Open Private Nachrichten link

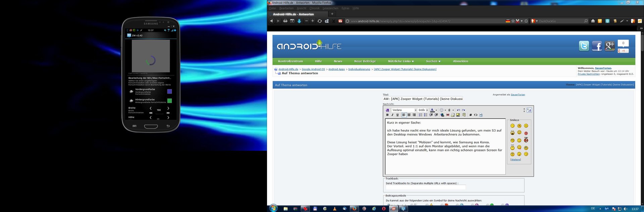coord(589,74)
